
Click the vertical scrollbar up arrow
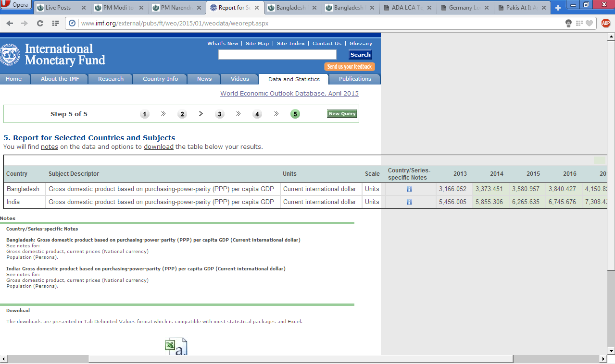click(x=611, y=36)
